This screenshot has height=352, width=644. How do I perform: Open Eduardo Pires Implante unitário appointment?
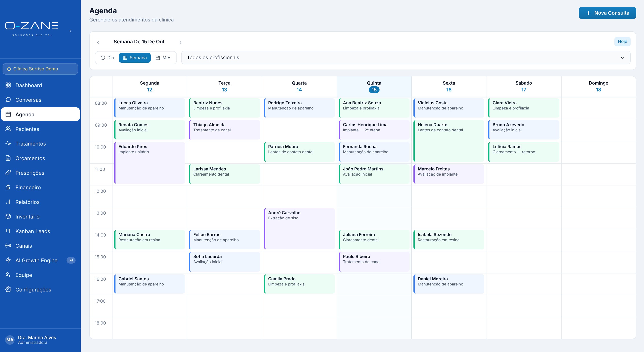tap(149, 163)
